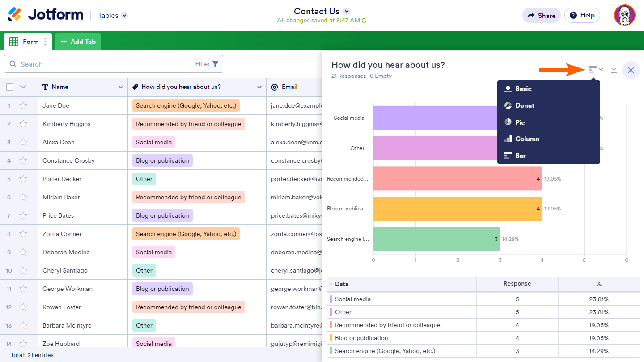
Task: Click the orange Blog or publication bar
Action: click(457, 209)
